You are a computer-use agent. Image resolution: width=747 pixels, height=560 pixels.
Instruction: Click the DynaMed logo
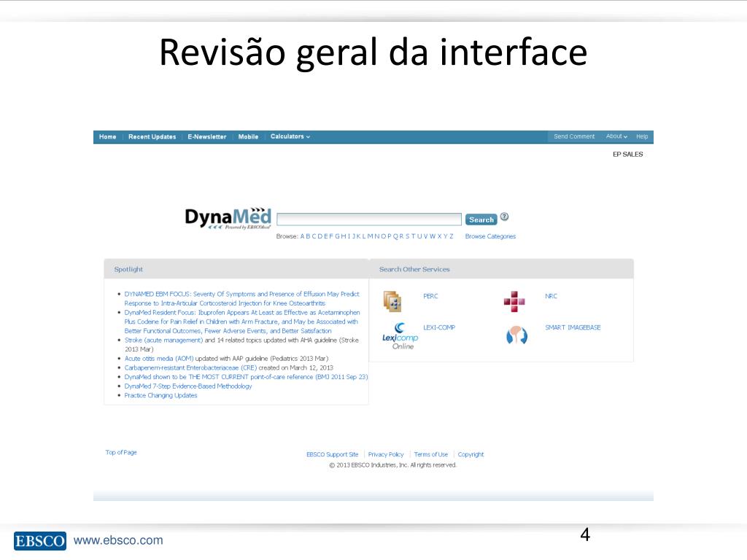(228, 219)
